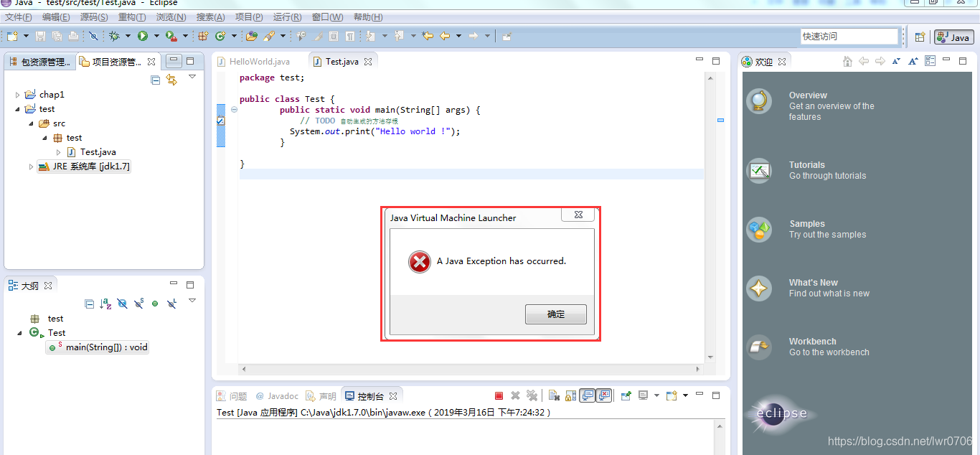Open dropdown next to Run button
The width and height of the screenshot is (980, 455).
156,36
